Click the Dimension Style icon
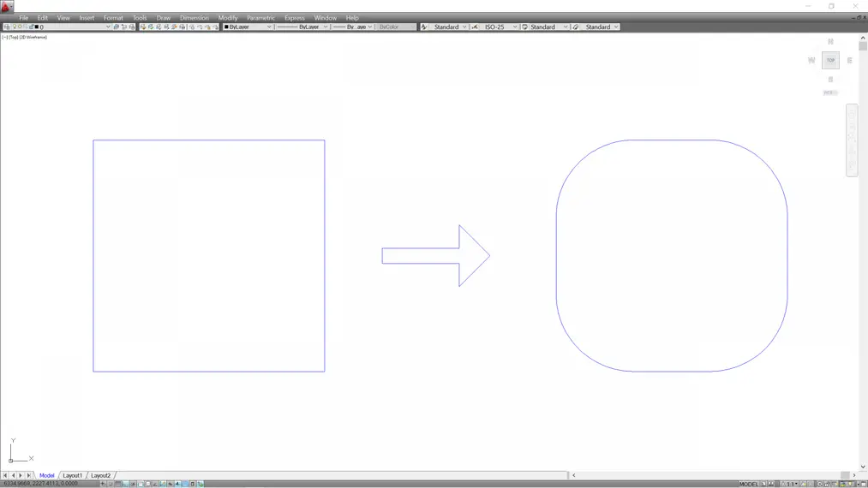 475,27
